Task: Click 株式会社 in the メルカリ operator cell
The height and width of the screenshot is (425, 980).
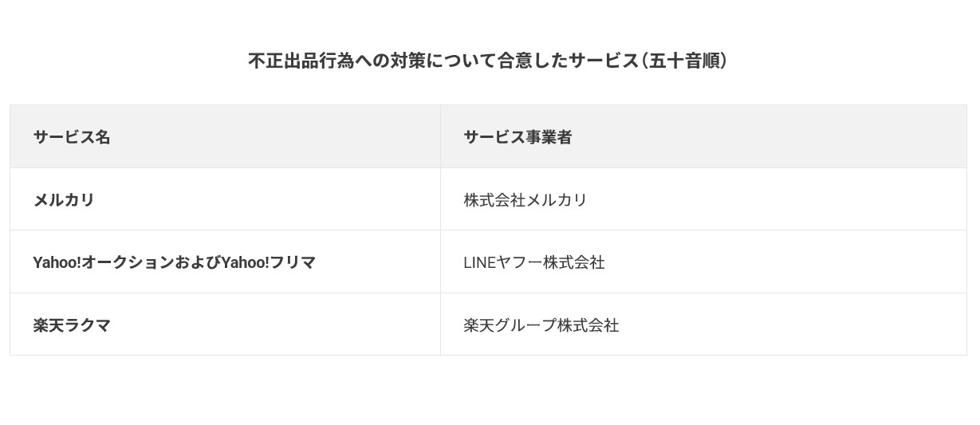Action: coord(494,200)
